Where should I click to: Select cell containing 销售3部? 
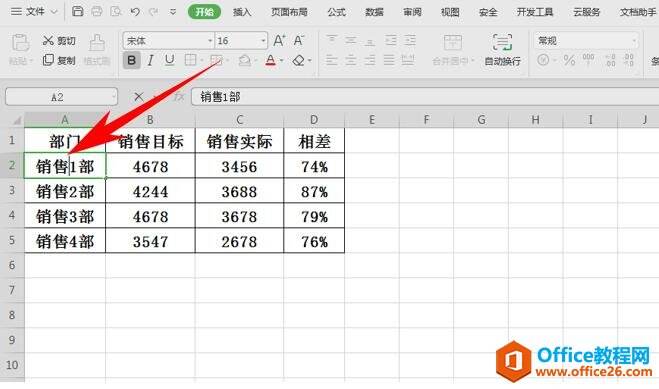pyautogui.click(x=65, y=216)
